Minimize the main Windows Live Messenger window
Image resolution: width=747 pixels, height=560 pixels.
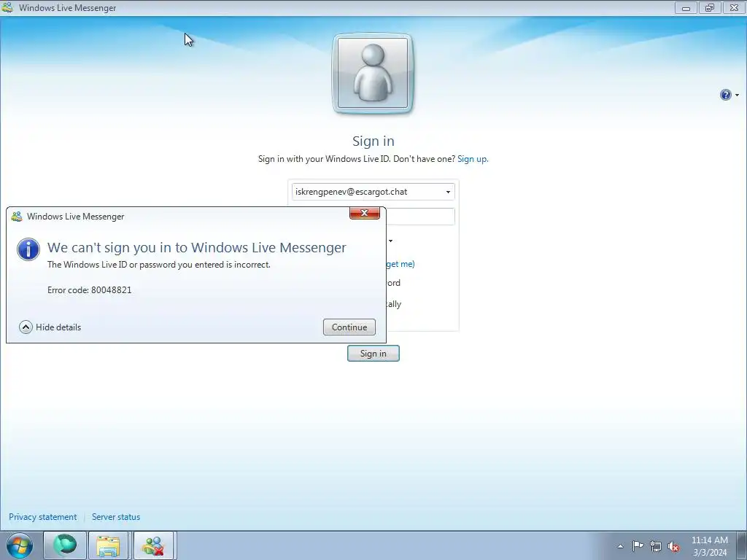tap(686, 7)
